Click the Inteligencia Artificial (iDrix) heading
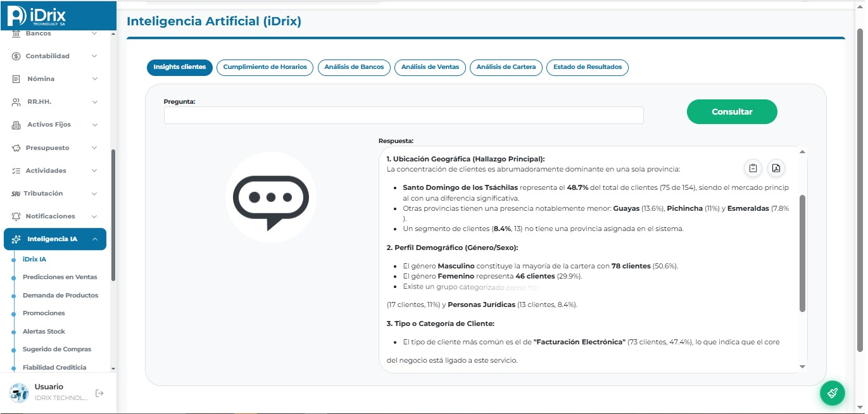Image resolution: width=868 pixels, height=414 pixels. pos(214,22)
